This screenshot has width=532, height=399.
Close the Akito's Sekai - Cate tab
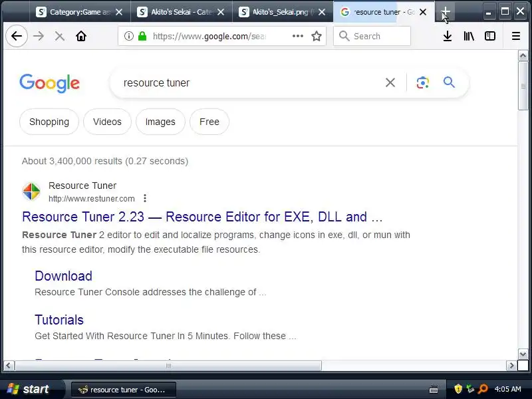pyautogui.click(x=221, y=12)
